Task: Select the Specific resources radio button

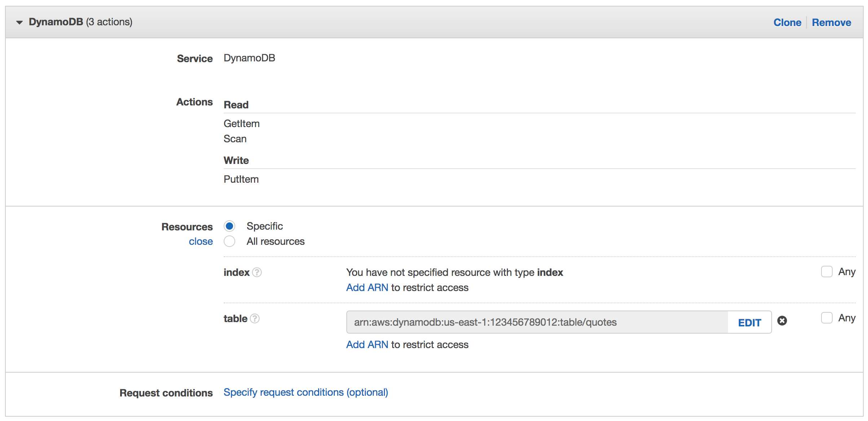Action: tap(229, 226)
